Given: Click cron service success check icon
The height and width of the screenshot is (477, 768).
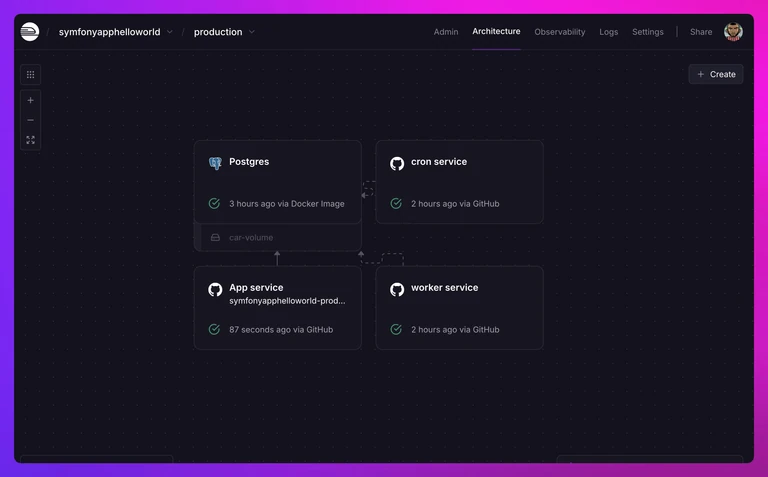Looking at the screenshot, I should [396, 203].
